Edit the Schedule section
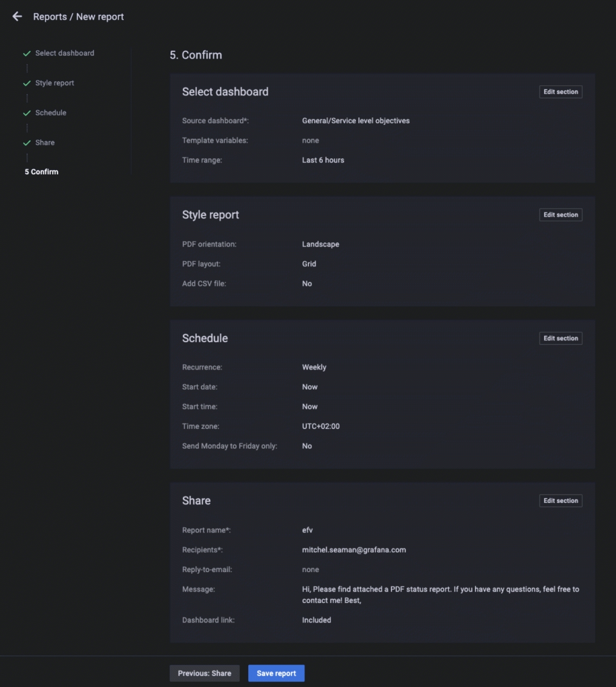The width and height of the screenshot is (616, 687). tap(560, 338)
